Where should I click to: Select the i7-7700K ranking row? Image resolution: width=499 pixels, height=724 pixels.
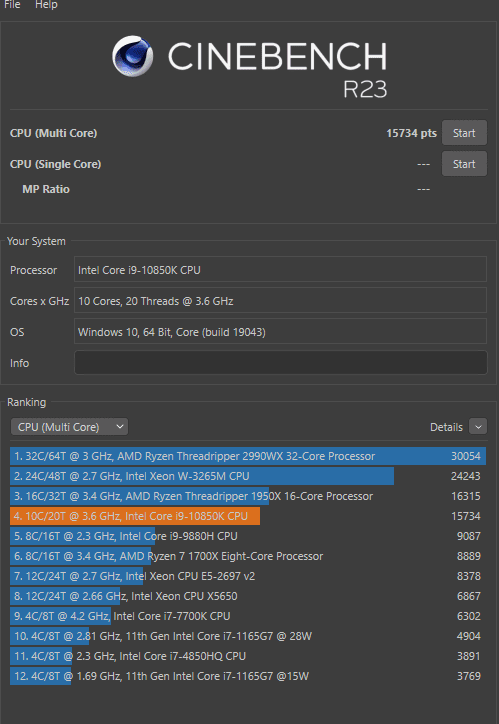(248, 616)
